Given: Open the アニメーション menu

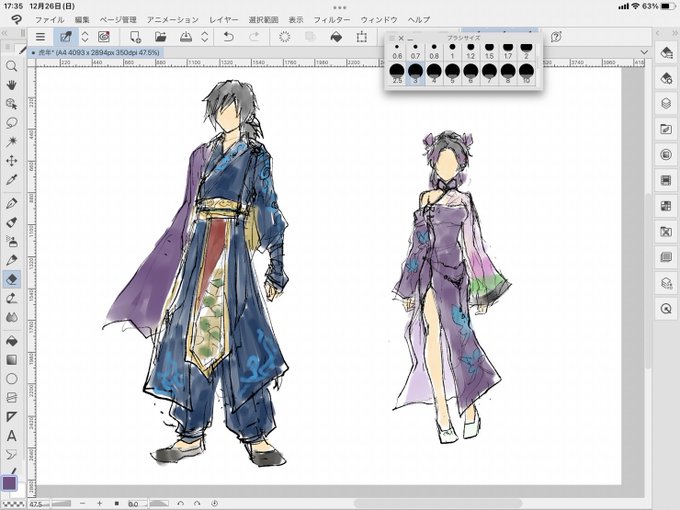Looking at the screenshot, I should point(172,20).
